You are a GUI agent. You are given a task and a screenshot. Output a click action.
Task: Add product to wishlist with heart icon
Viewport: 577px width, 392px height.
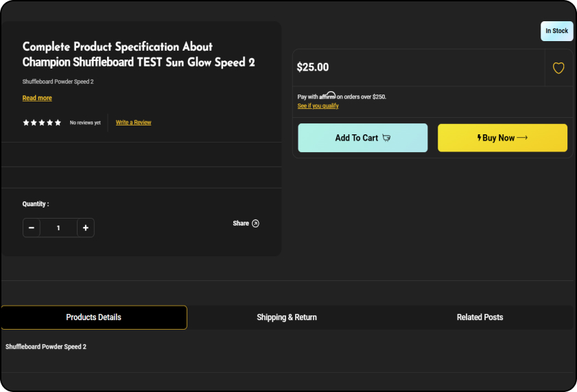pyautogui.click(x=558, y=68)
